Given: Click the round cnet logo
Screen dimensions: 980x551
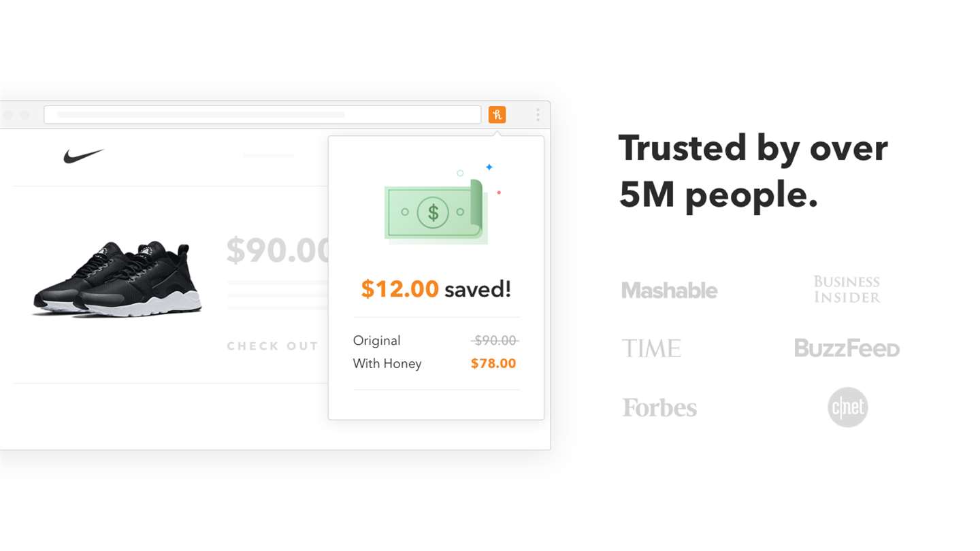Looking at the screenshot, I should pyautogui.click(x=847, y=407).
